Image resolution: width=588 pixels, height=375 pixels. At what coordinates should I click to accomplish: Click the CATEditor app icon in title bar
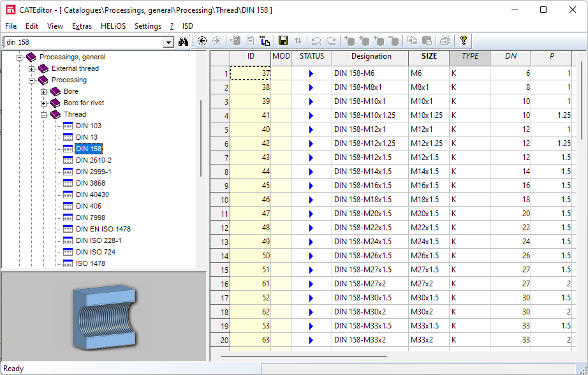[10, 10]
